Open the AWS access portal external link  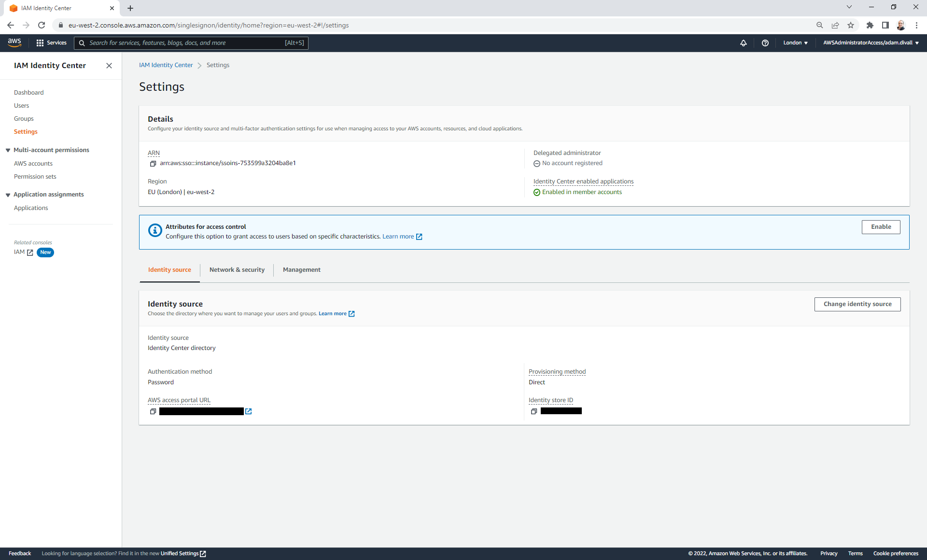(x=249, y=411)
